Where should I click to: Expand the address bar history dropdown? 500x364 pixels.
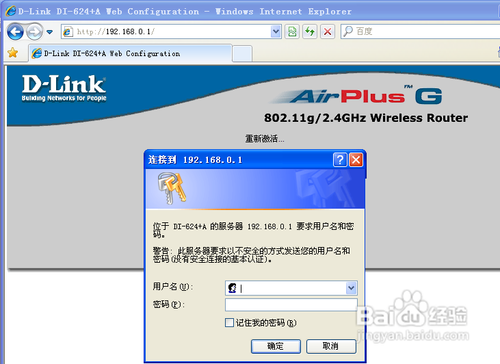[x=276, y=32]
